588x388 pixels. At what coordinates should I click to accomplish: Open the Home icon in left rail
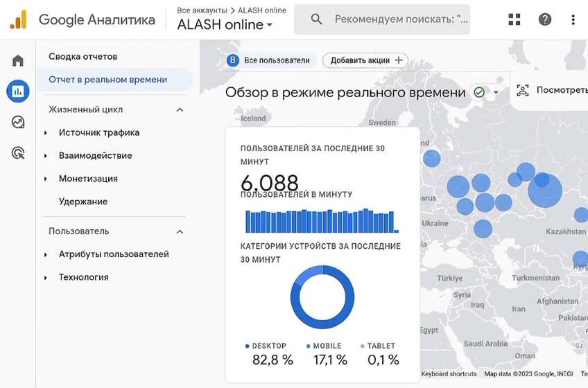(17, 60)
